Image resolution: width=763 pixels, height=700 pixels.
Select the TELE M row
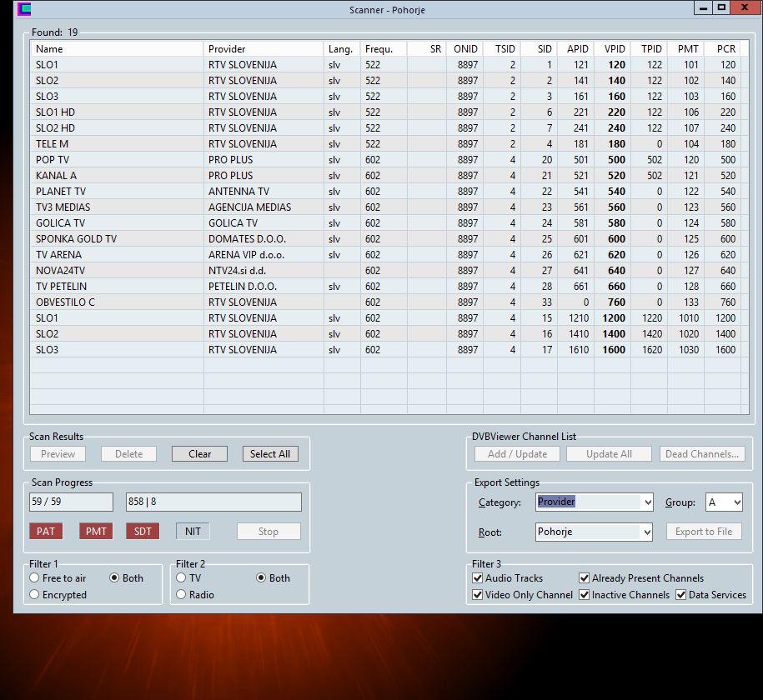(389, 144)
